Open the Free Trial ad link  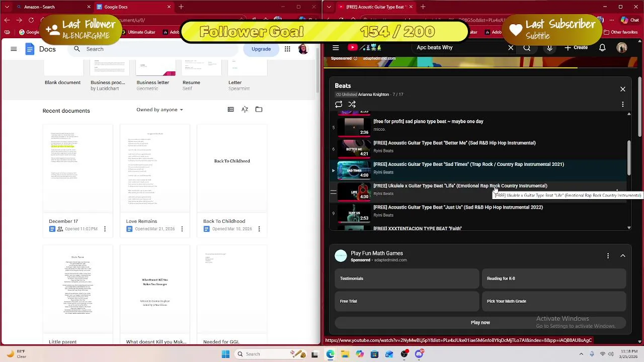(407, 301)
